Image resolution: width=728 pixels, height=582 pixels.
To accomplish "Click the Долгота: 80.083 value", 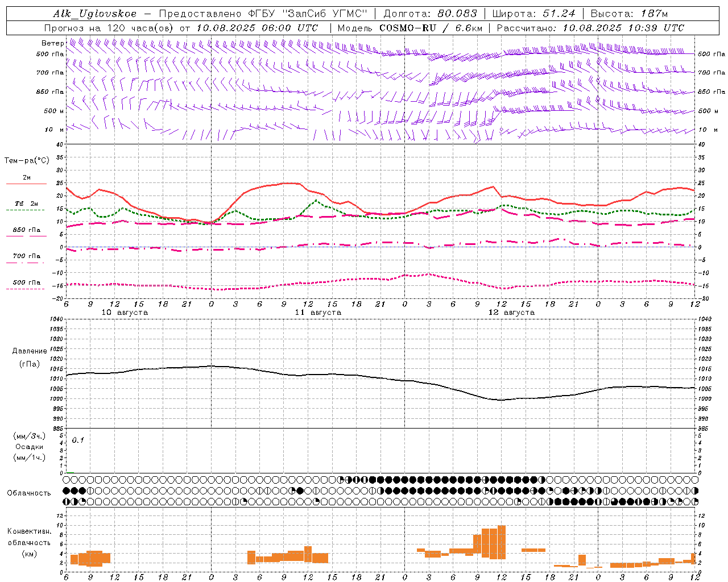I will point(431,14).
